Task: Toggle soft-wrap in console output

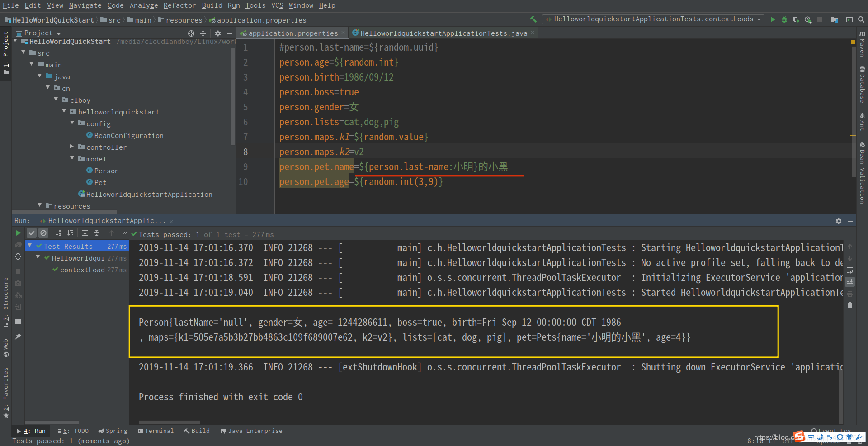Action: tap(850, 270)
